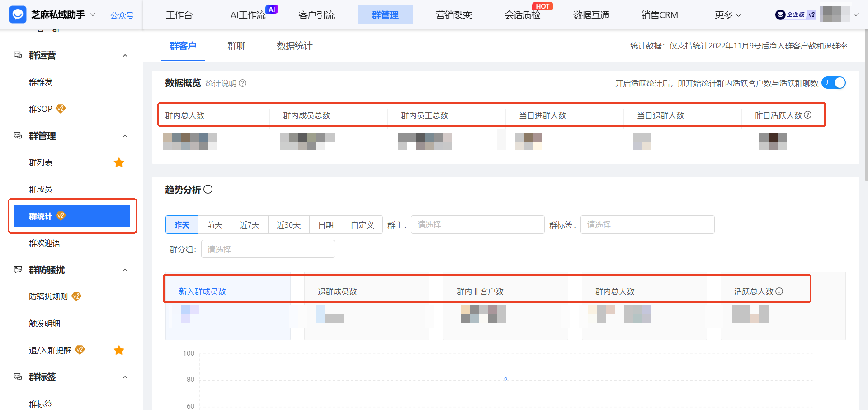Screen dimensions: 868x410
Task: Turn off the 活跃统计 switch
Action: pos(834,83)
